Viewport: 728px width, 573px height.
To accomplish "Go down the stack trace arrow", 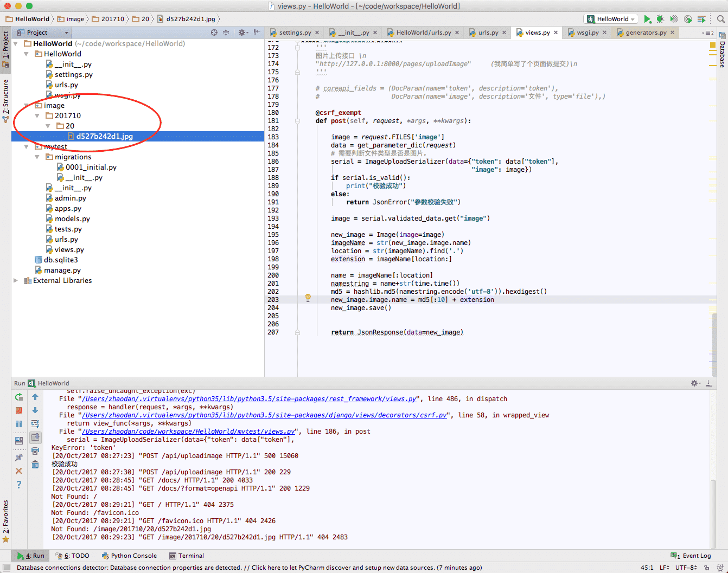I will click(x=35, y=410).
